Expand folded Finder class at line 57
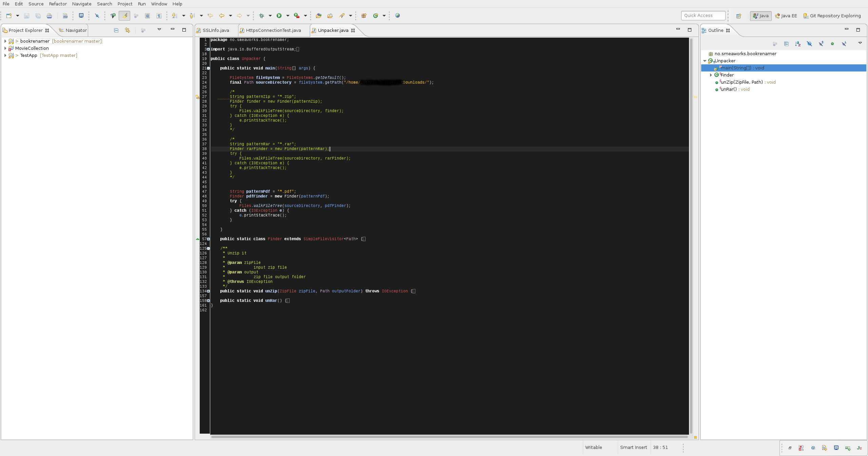The image size is (868, 456). [208, 239]
